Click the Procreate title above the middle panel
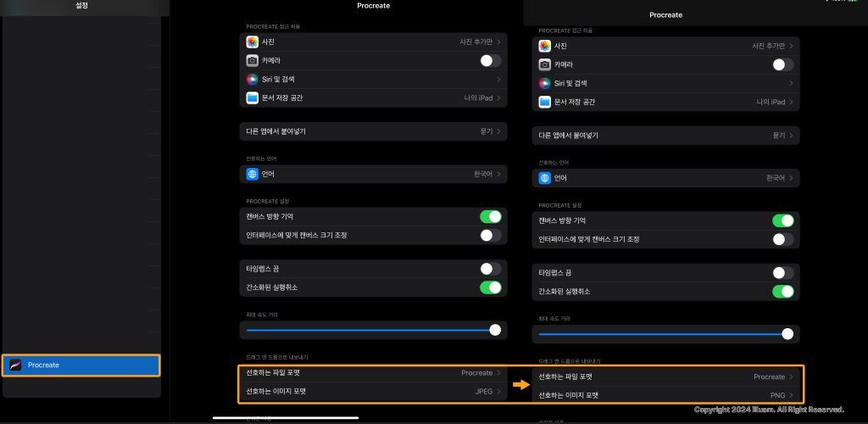The width and height of the screenshot is (868, 424). (374, 6)
